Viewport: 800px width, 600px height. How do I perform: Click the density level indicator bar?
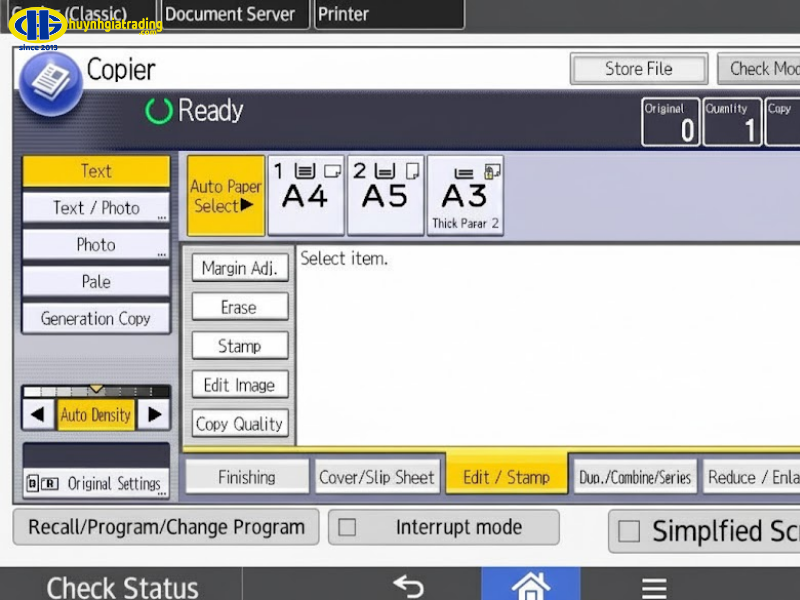click(x=96, y=390)
